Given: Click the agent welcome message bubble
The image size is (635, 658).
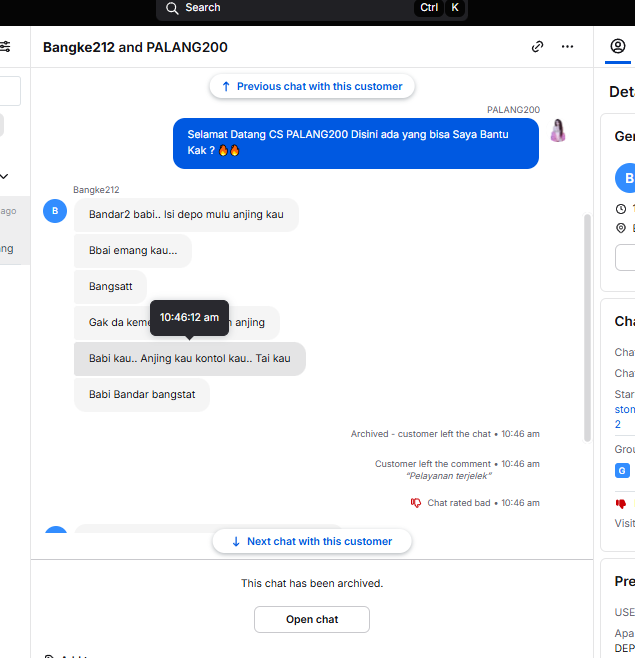Looking at the screenshot, I should [x=356, y=143].
